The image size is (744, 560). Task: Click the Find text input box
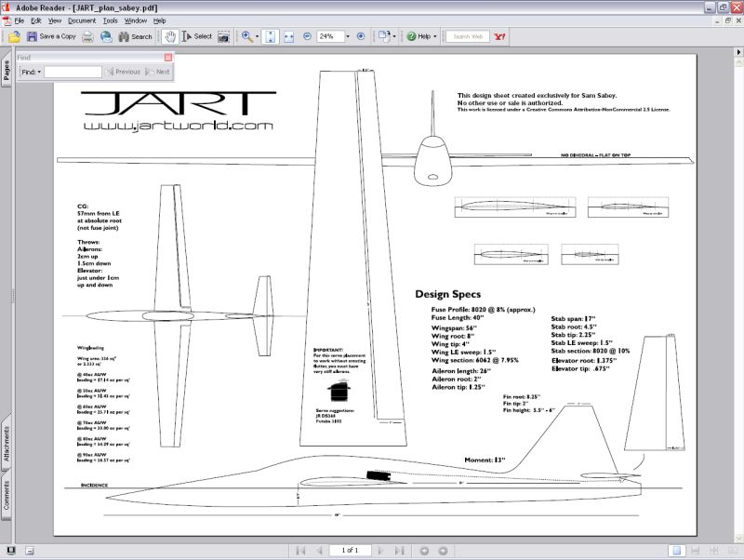(73, 72)
